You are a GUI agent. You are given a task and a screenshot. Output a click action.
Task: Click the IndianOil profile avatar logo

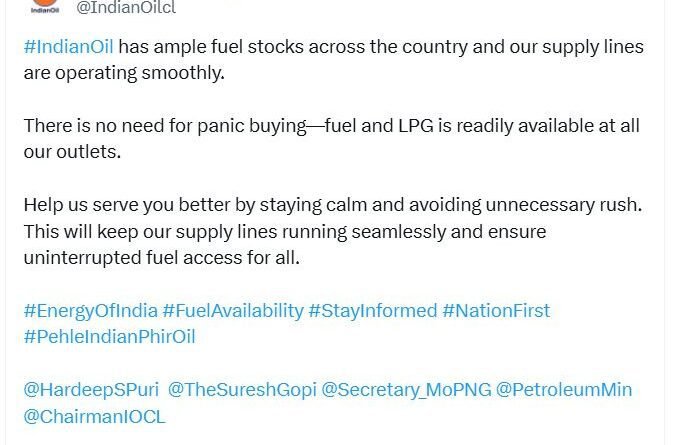tap(45, 6)
